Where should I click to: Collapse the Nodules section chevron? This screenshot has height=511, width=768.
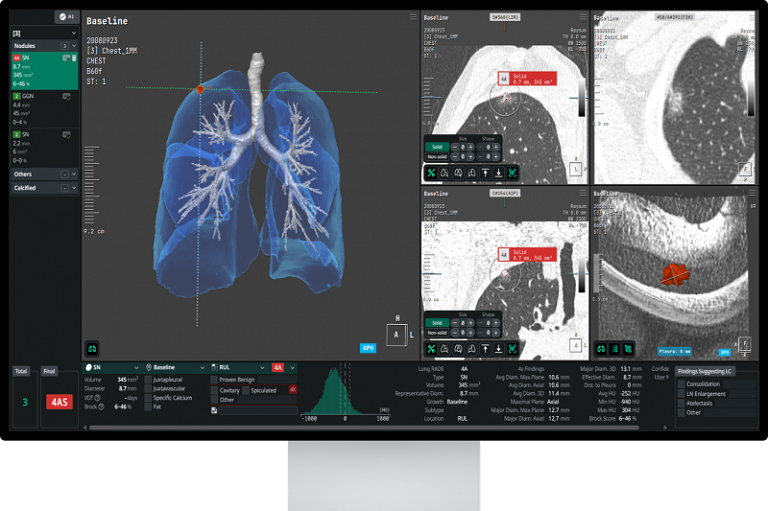tap(74, 46)
